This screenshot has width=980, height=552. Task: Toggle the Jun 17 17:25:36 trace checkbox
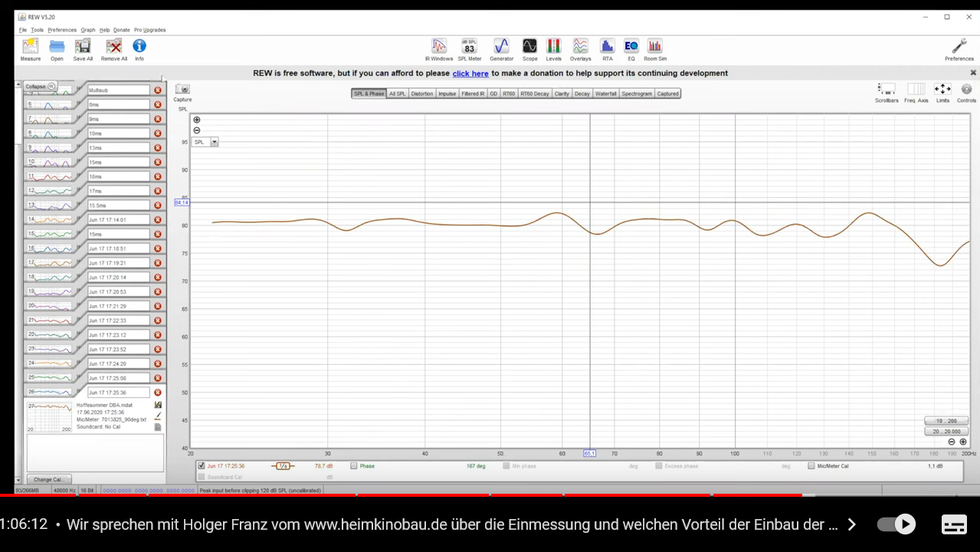pyautogui.click(x=202, y=465)
